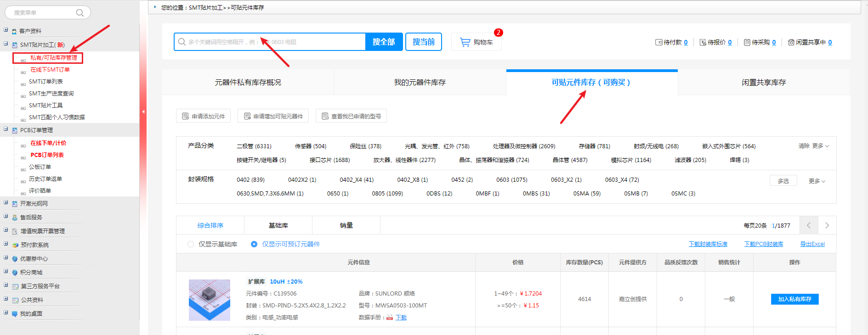
Task: Click the 搜全部 search button
Action: (384, 42)
